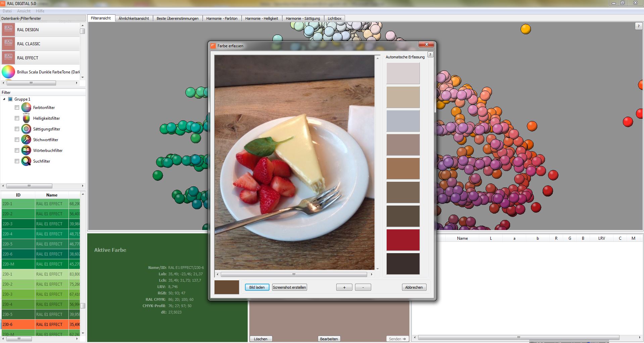Image resolution: width=644 pixels, height=343 pixels.
Task: Select the Stichwortfilter key icon
Action: click(26, 140)
